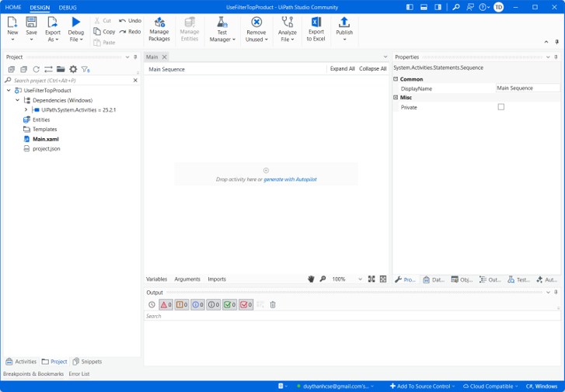Refresh the Project panel

click(x=36, y=69)
